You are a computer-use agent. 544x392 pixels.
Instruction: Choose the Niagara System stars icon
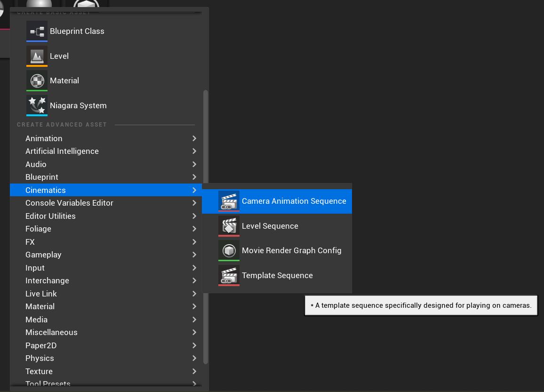click(x=37, y=105)
